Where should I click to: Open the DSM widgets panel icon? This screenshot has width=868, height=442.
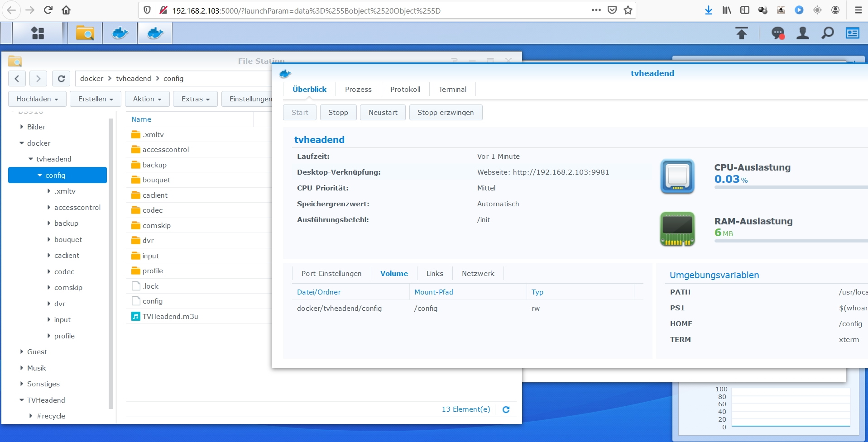[853, 33]
